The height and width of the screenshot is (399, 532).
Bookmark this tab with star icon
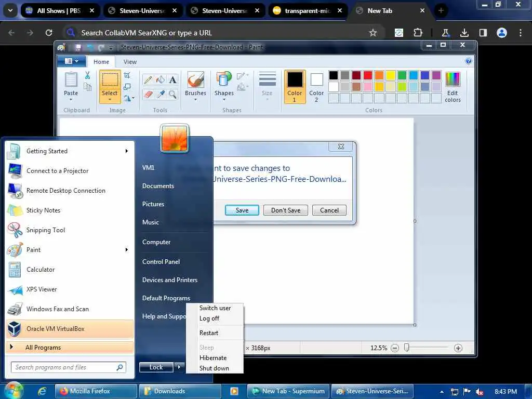click(373, 33)
